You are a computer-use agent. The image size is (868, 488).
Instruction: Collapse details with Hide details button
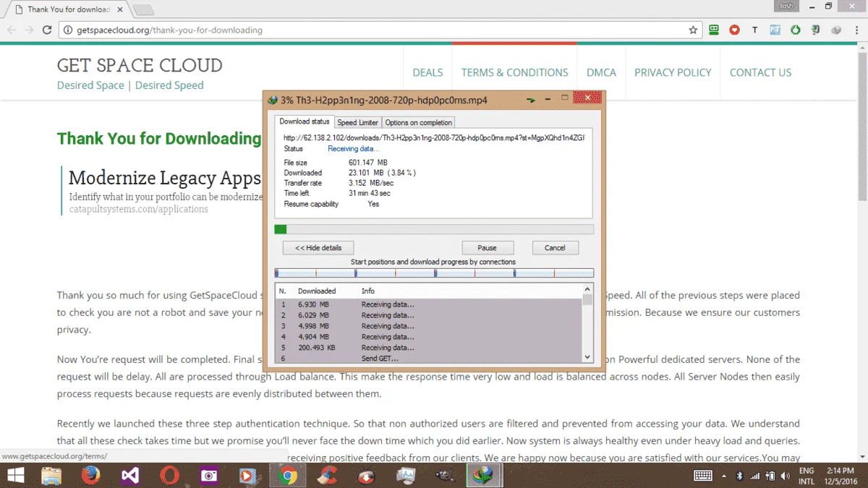318,247
